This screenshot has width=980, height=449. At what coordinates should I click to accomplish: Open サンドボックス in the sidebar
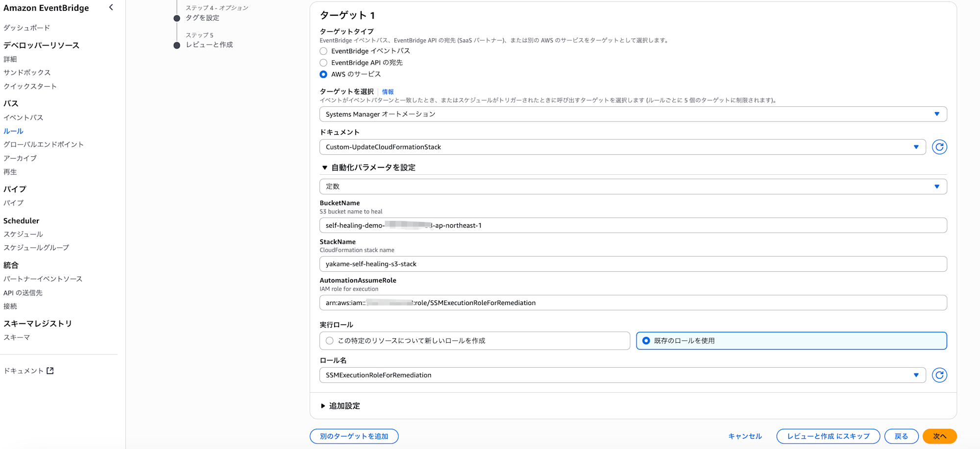click(x=27, y=72)
